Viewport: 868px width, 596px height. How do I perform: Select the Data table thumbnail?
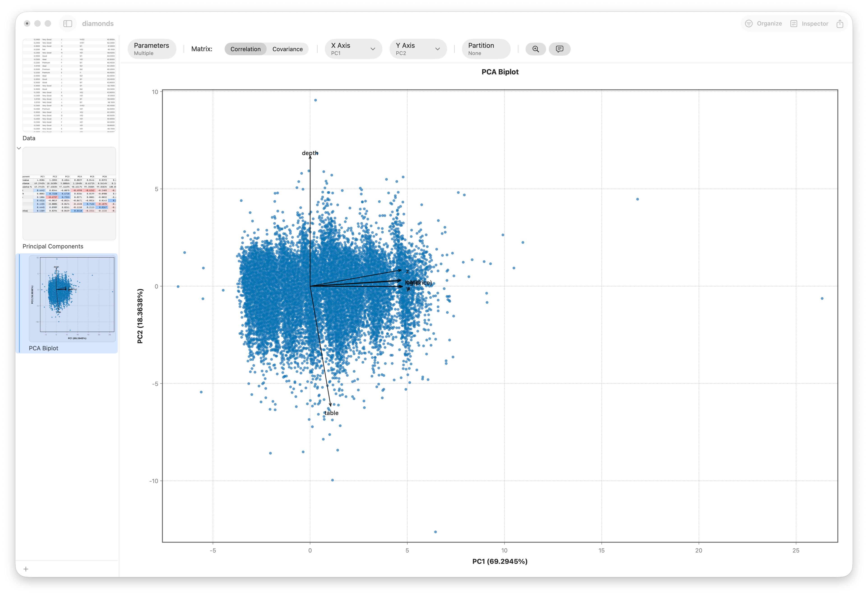(69, 85)
